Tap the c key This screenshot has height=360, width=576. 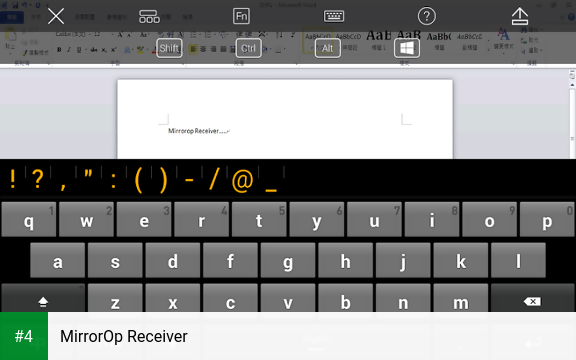(230, 298)
